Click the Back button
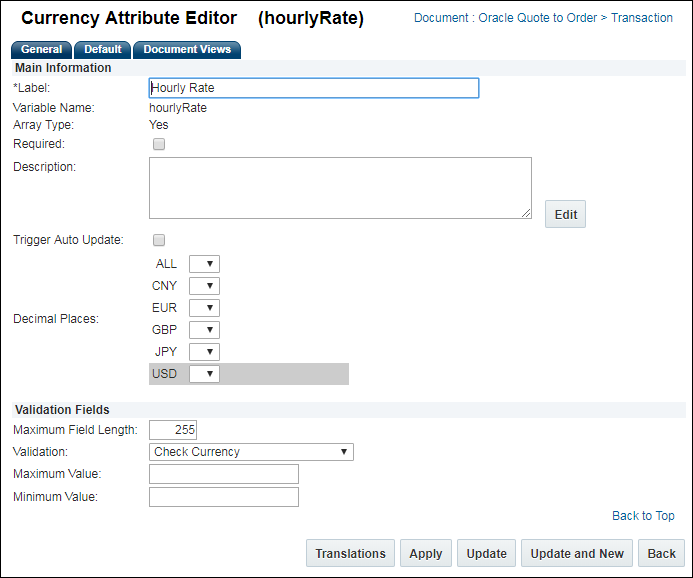Image resolution: width=693 pixels, height=578 pixels. 661,553
